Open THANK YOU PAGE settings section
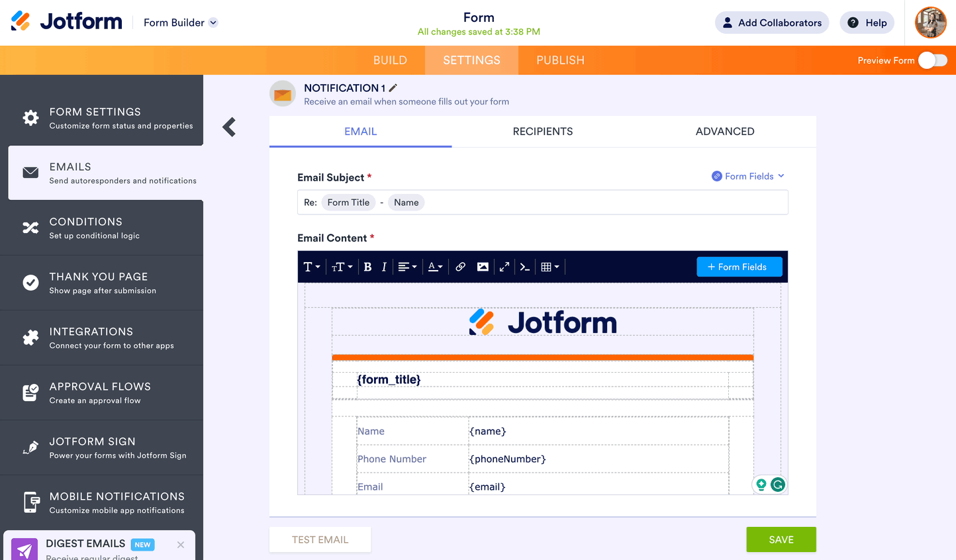Image resolution: width=956 pixels, height=560 pixels. pos(102,283)
